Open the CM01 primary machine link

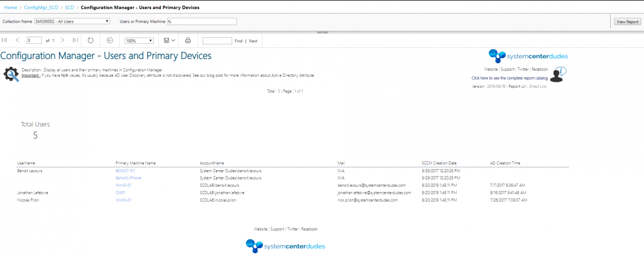click(x=120, y=192)
